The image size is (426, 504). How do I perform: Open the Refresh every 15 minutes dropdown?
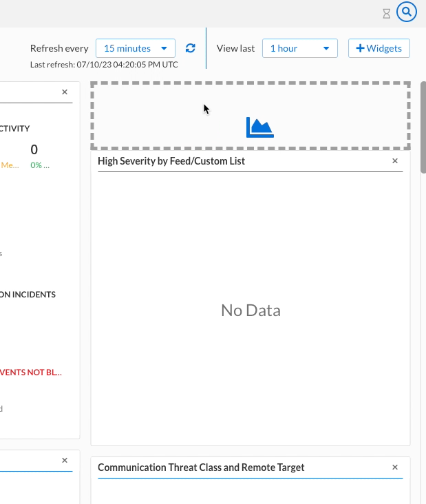pos(136,48)
